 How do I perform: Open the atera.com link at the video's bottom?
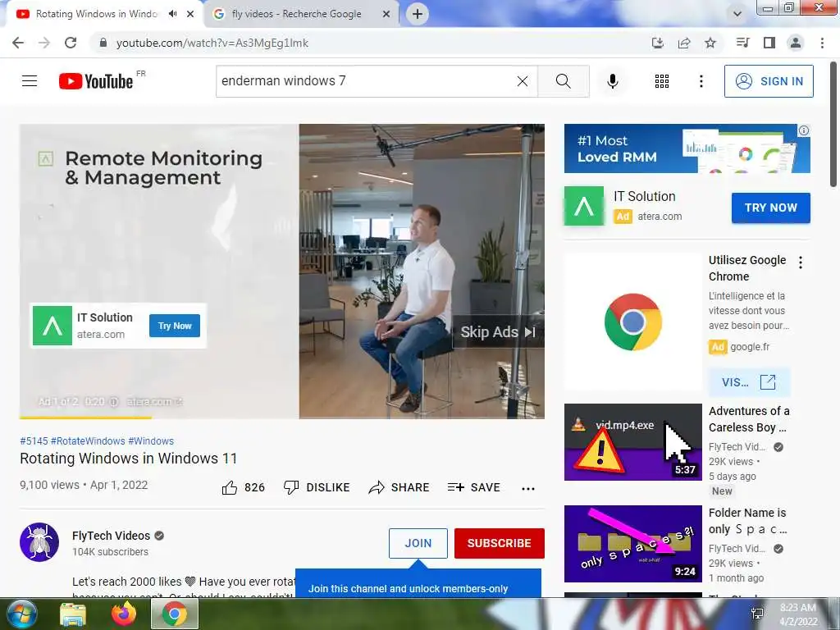coord(154,401)
